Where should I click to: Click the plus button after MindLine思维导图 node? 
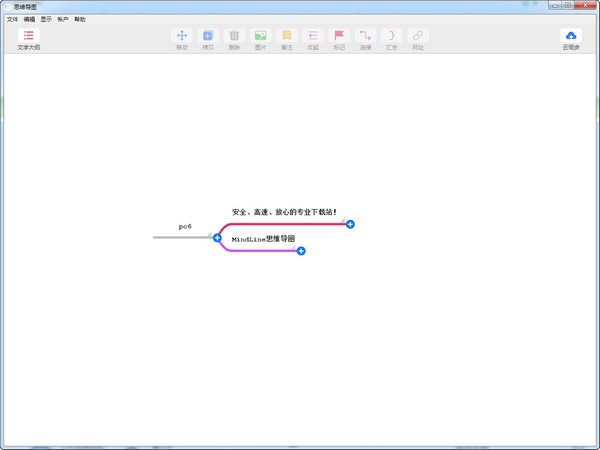coord(301,251)
